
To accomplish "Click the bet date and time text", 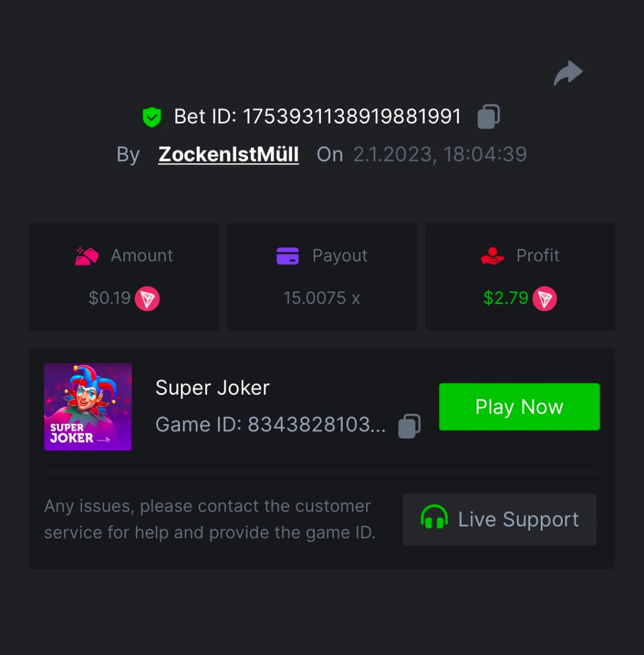I will (x=439, y=154).
